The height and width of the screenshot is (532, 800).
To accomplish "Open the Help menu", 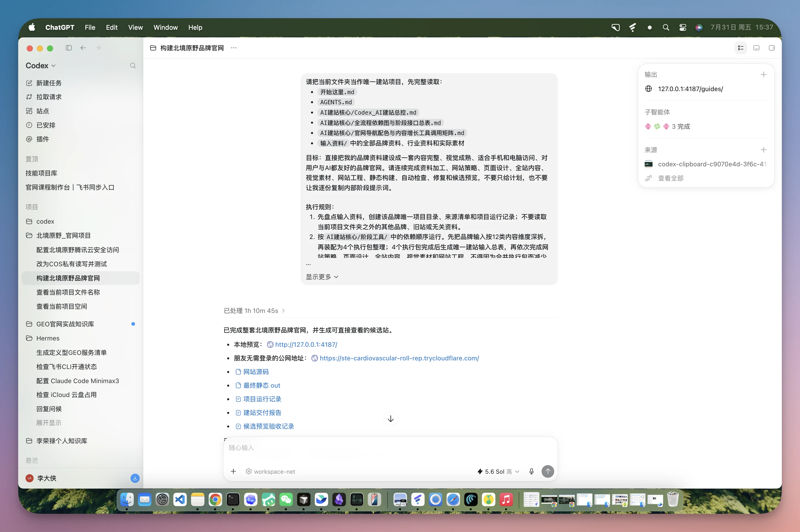I will (195, 28).
